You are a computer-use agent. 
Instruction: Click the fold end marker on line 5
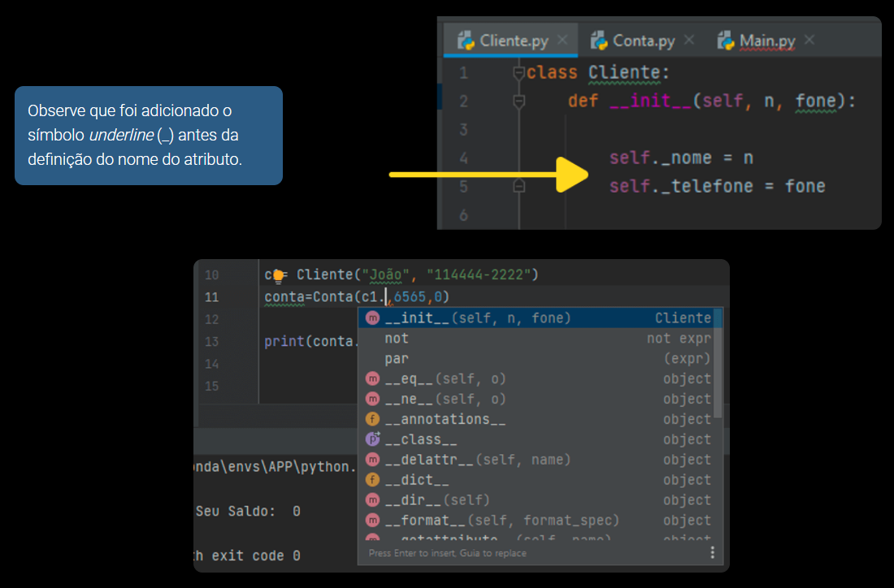519,186
